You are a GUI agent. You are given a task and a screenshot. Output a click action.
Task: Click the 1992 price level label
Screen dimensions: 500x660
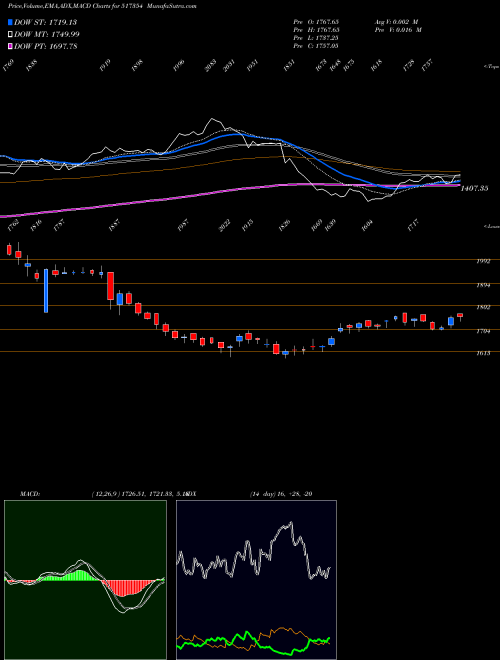[x=483, y=261]
